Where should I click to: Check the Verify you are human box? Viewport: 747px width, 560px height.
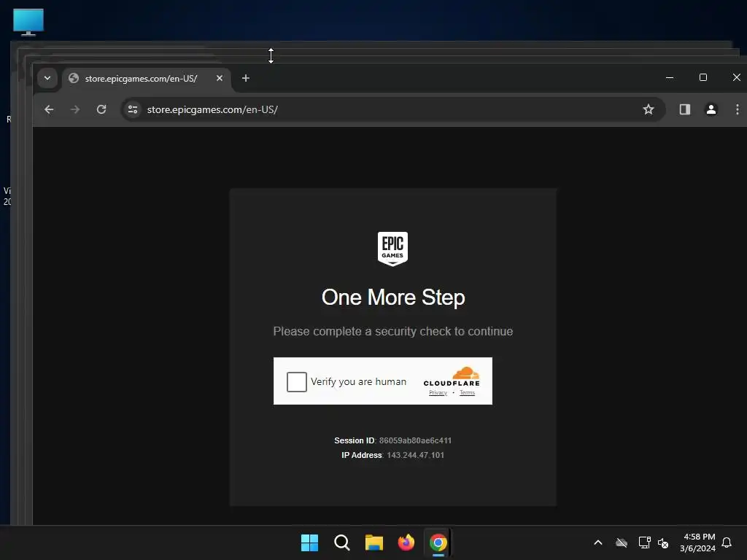(296, 382)
